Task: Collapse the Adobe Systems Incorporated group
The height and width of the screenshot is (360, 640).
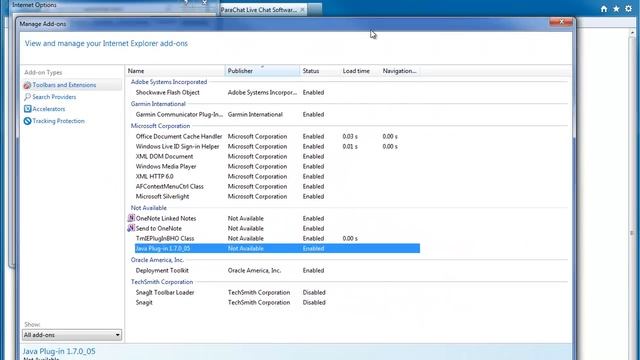Action: [x=169, y=82]
